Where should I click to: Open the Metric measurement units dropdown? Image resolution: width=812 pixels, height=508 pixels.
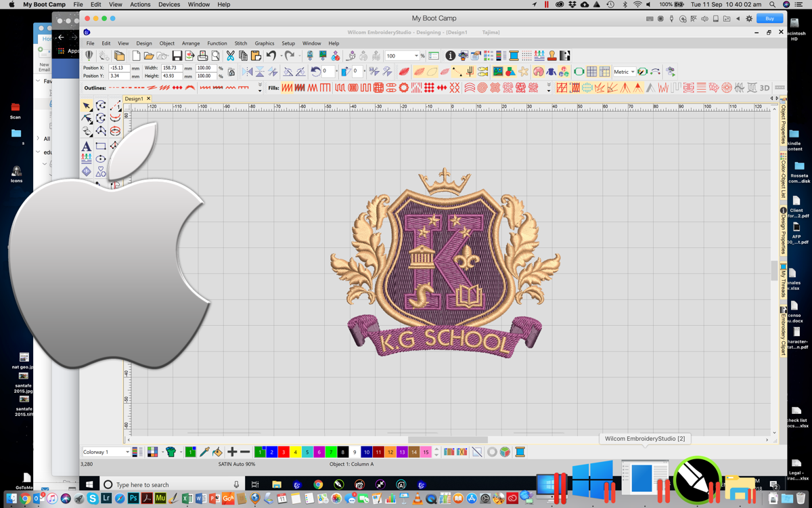pyautogui.click(x=633, y=72)
